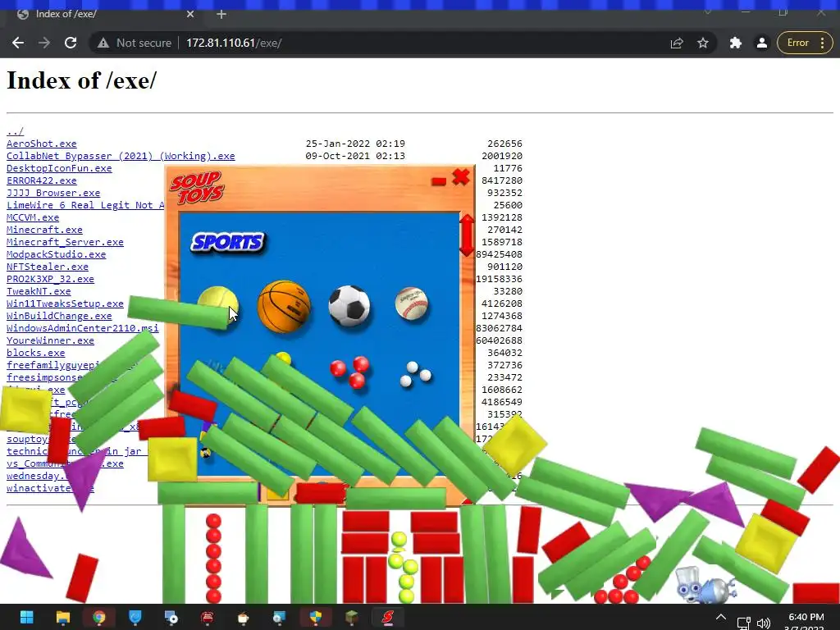Close the Index of /exe/ tab
Screen dimensions: 840x630
pos(190,15)
